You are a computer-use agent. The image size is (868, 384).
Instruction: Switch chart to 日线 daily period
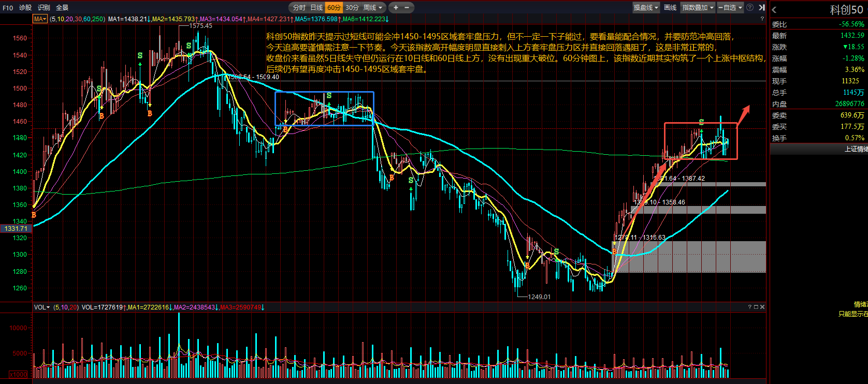tap(316, 7)
